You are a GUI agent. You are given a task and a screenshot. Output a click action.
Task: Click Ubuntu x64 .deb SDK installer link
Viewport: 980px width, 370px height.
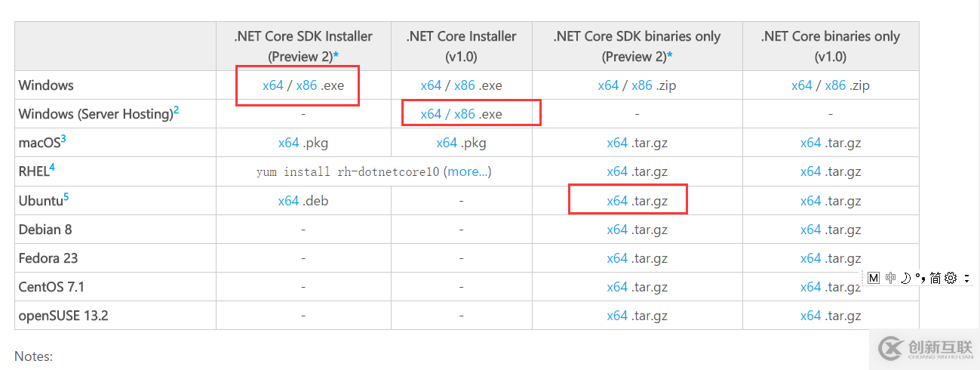tap(288, 201)
